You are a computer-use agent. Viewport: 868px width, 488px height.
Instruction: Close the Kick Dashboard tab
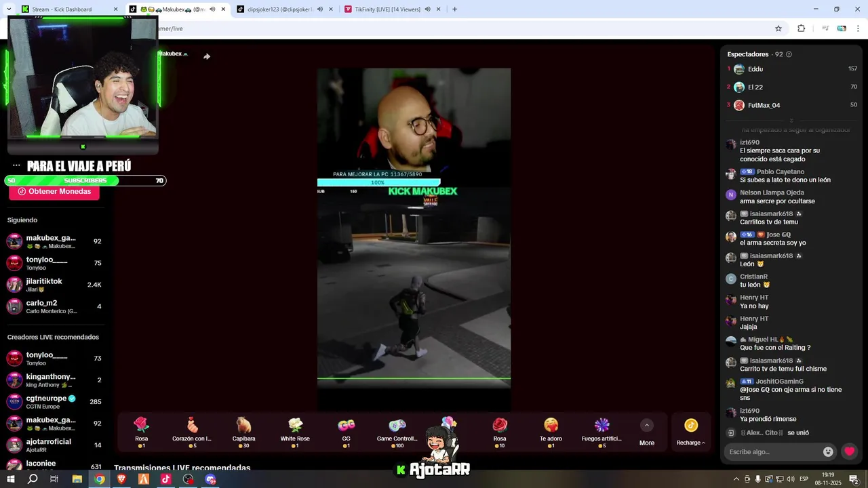[115, 9]
